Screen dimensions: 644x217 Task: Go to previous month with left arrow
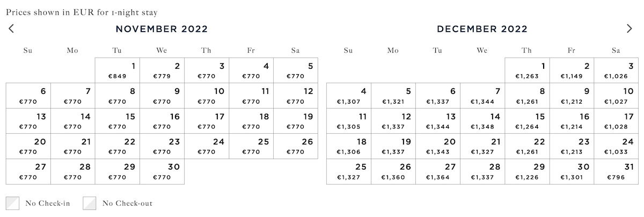(x=11, y=29)
